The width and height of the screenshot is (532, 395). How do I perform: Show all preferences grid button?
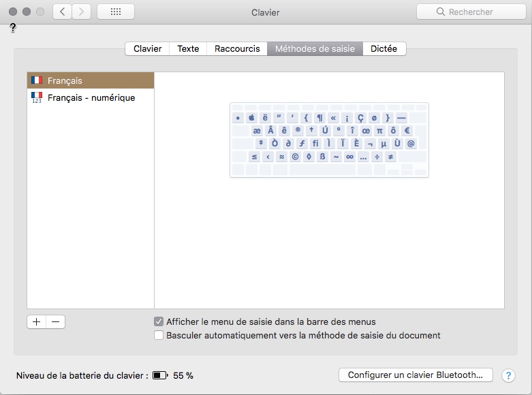pos(116,12)
